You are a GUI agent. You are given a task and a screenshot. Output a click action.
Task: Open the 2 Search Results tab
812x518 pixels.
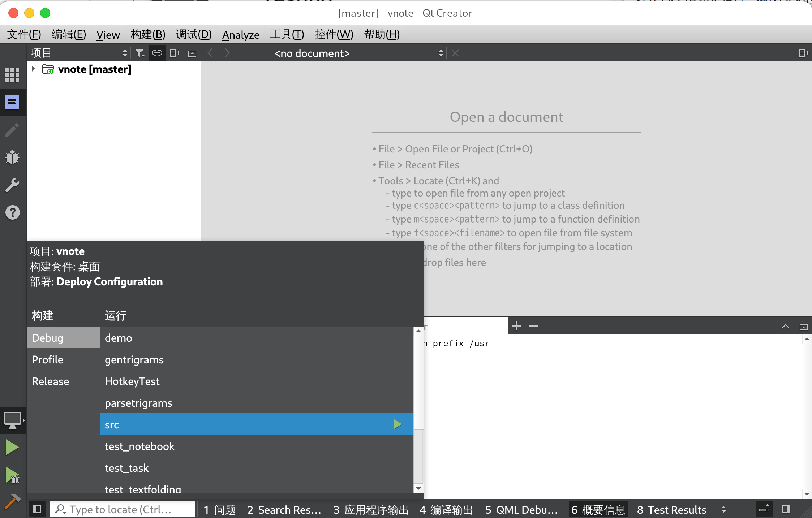click(x=284, y=510)
